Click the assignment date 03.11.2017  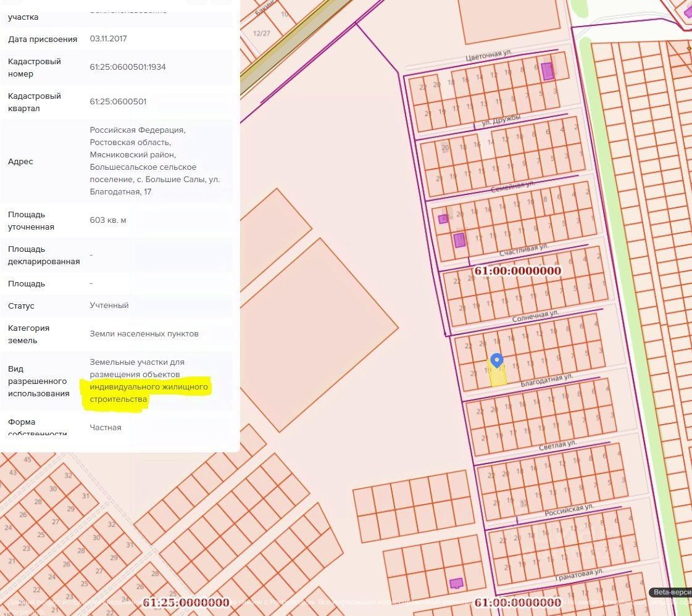108,39
